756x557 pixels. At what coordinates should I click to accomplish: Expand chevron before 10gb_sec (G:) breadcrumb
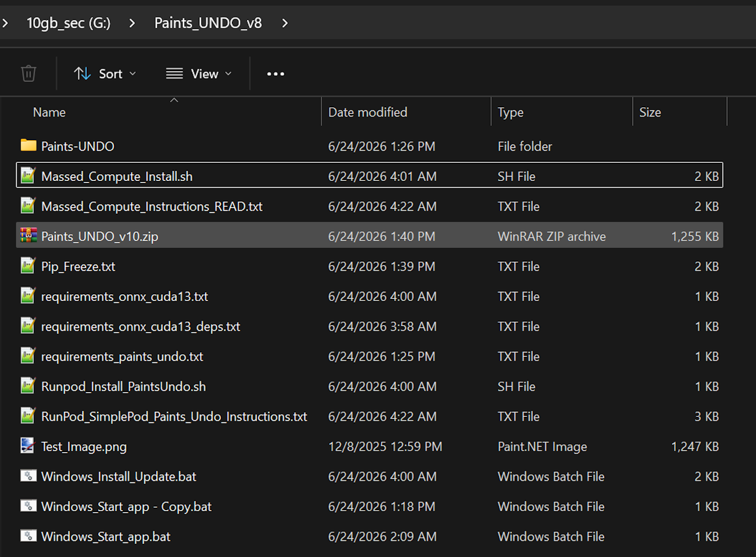tap(5, 23)
